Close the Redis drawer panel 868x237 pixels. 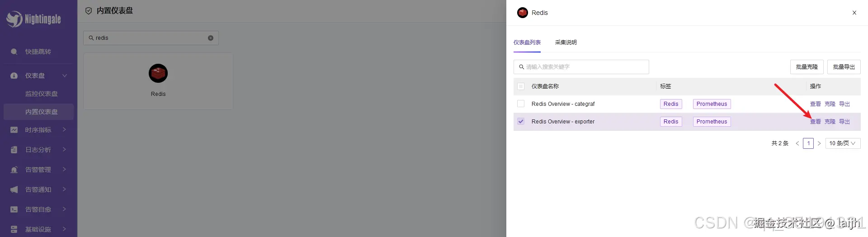tap(854, 13)
